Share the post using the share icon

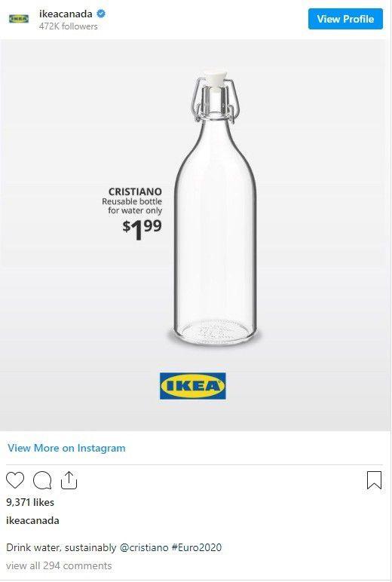69,480
